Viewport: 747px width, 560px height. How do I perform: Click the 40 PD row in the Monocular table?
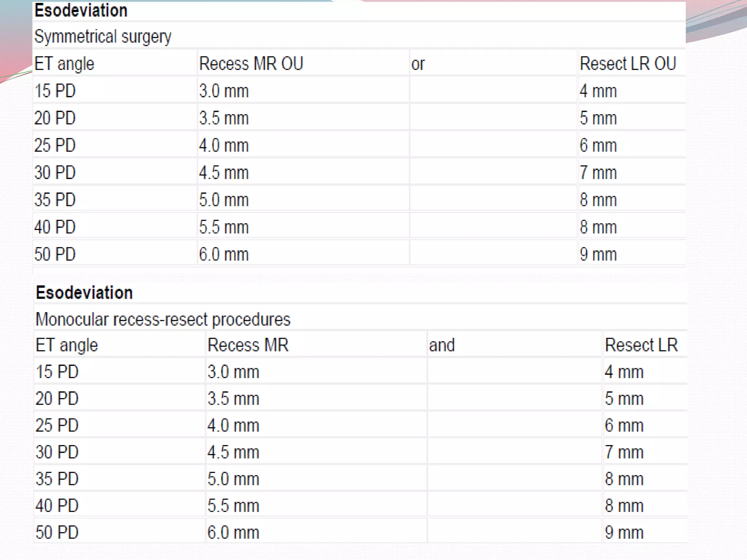tap(57, 506)
